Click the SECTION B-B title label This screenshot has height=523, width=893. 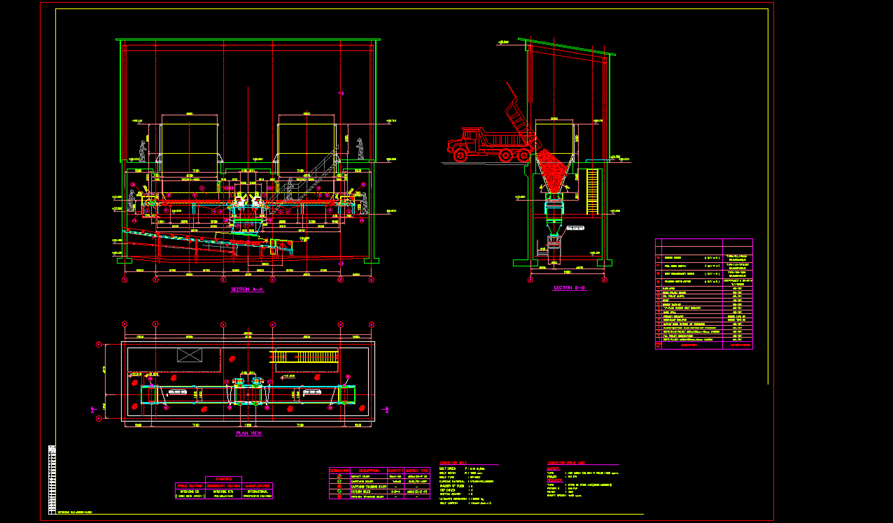click(571, 287)
